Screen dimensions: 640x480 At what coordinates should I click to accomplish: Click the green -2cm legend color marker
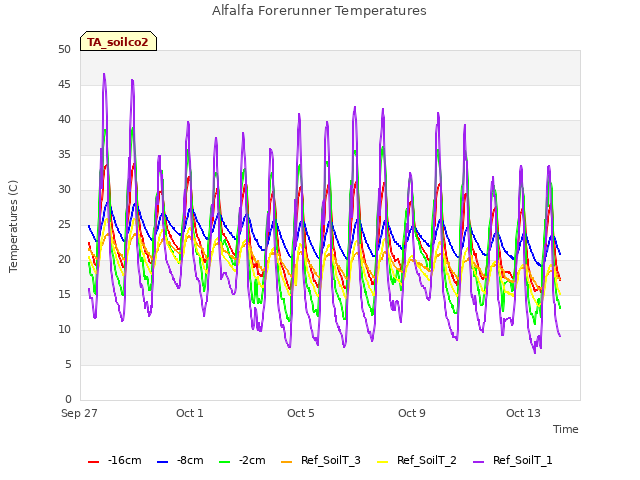(x=224, y=462)
